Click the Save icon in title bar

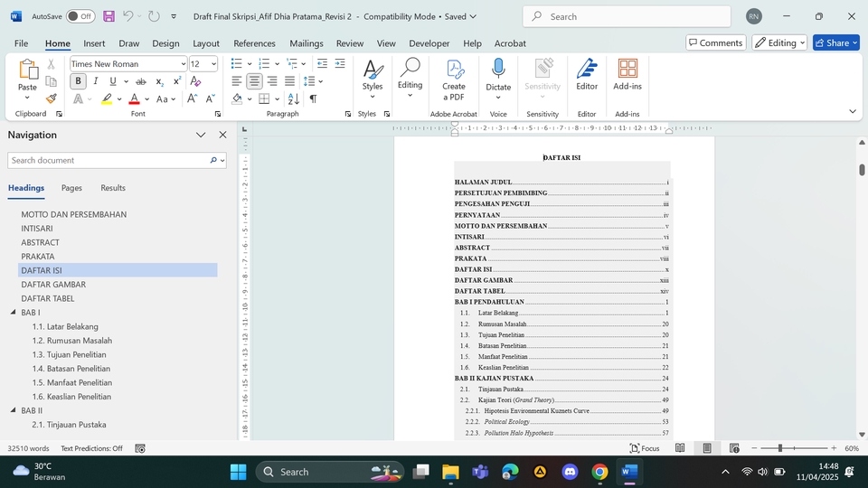(109, 16)
